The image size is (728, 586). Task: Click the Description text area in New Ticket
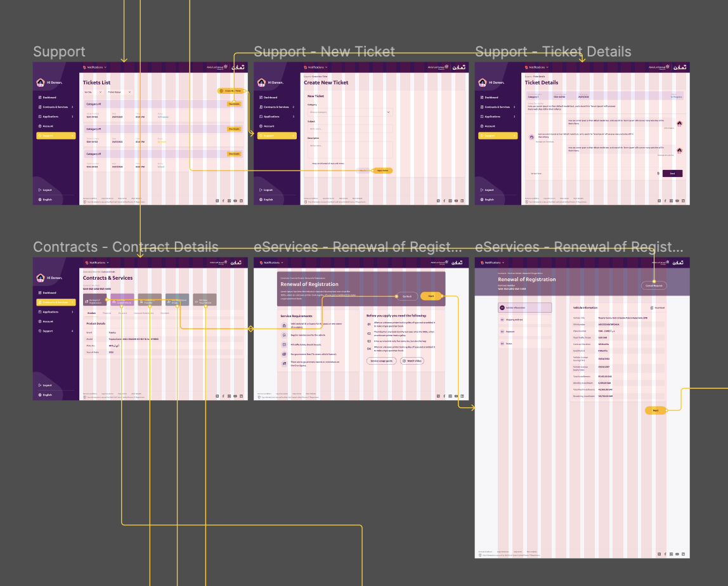click(350, 150)
